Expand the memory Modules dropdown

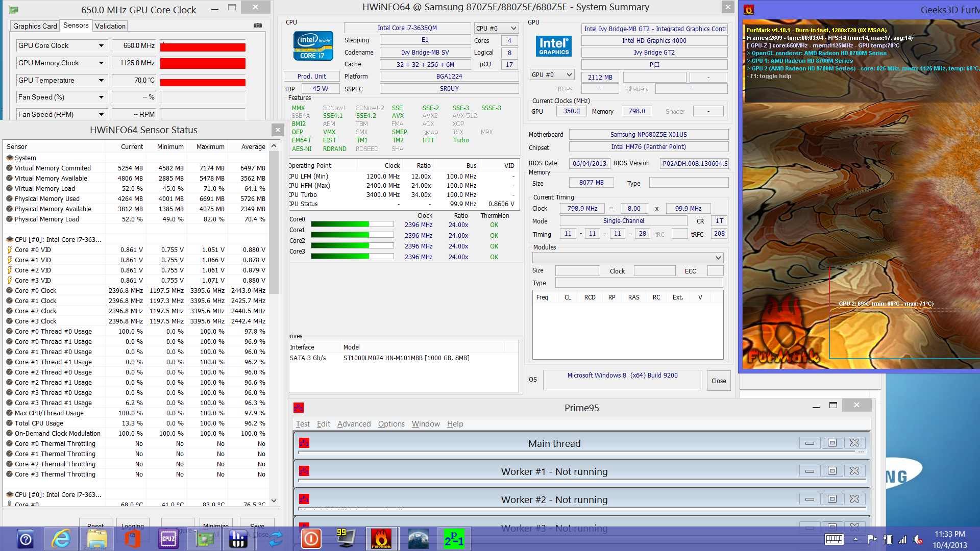point(628,258)
